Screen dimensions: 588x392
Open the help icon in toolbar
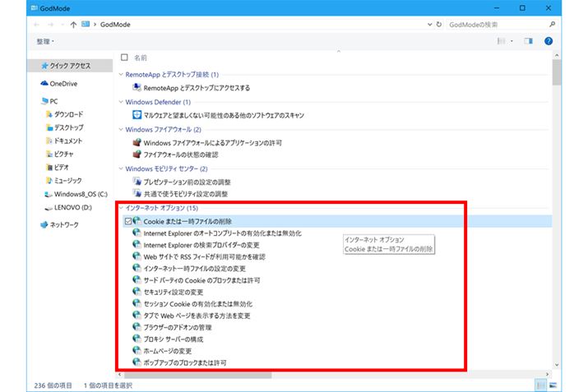pos(549,41)
